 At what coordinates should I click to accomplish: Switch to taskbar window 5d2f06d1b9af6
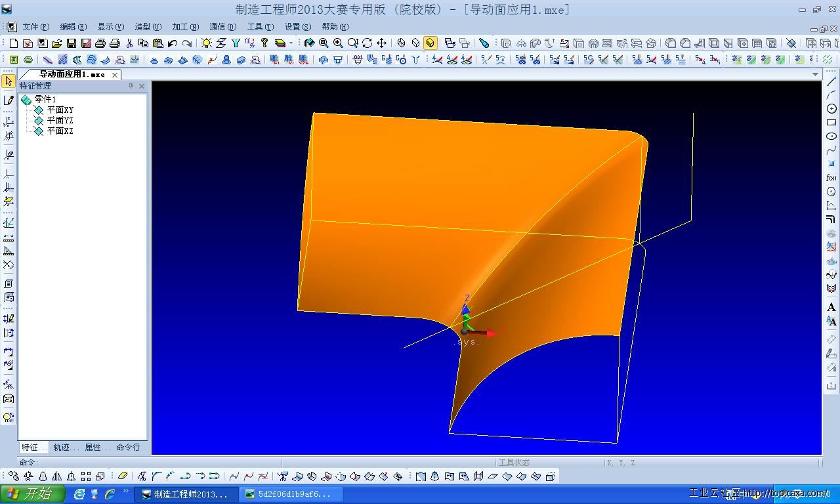(x=287, y=494)
